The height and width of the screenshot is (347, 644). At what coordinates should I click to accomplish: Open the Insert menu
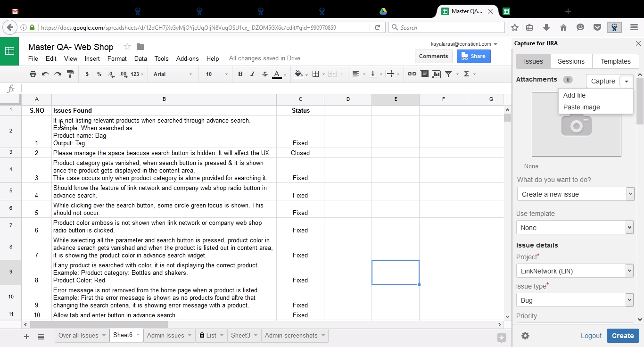tap(92, 58)
